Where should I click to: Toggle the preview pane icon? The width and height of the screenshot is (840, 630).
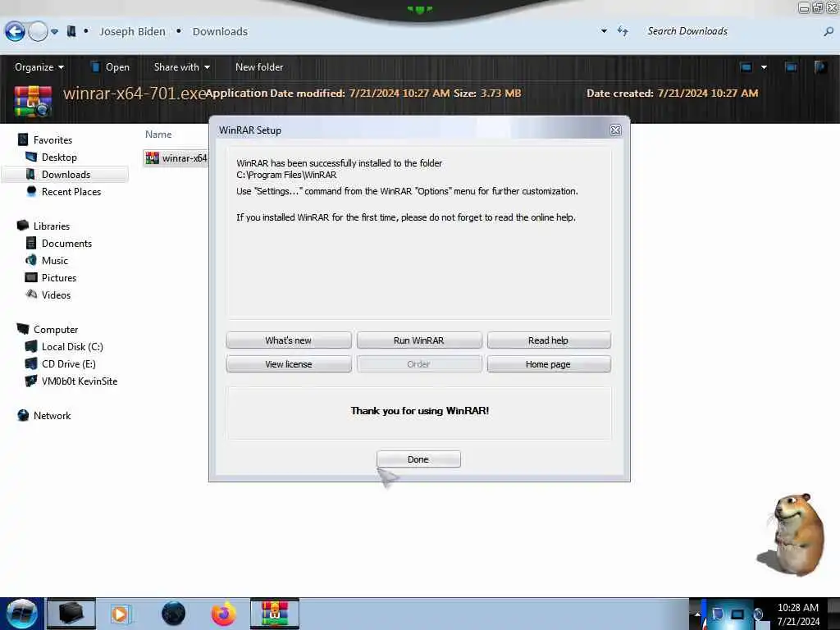click(x=791, y=67)
